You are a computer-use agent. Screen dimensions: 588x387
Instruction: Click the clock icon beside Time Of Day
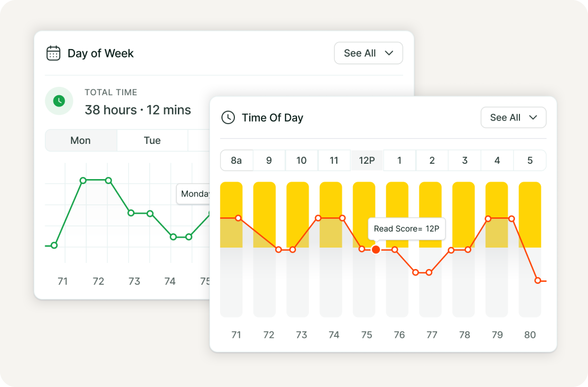click(228, 118)
